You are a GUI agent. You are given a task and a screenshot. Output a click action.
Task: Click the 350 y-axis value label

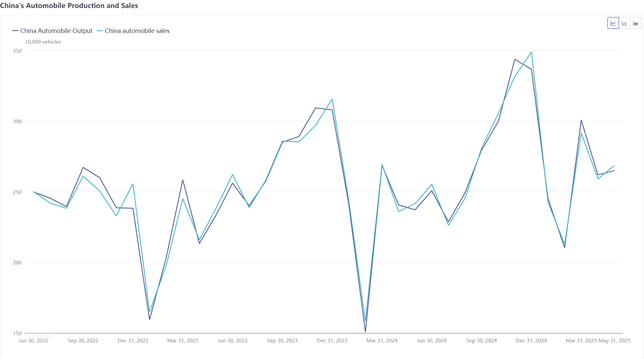click(17, 51)
